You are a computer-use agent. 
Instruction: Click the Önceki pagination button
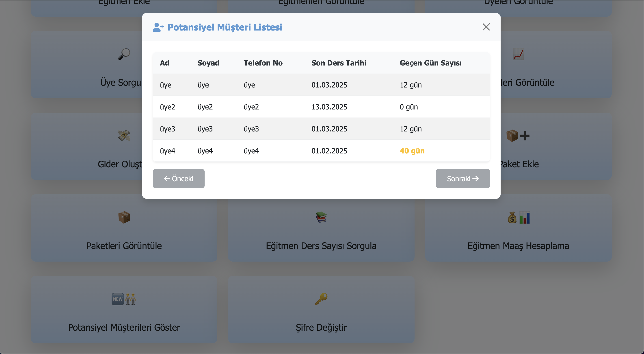[179, 179]
